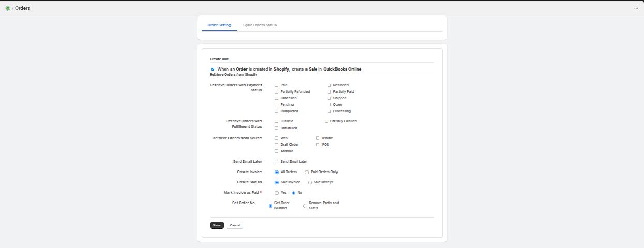The height and width of the screenshot is (248, 644).
Task: Click the Orders page title
Action: pos(22,8)
